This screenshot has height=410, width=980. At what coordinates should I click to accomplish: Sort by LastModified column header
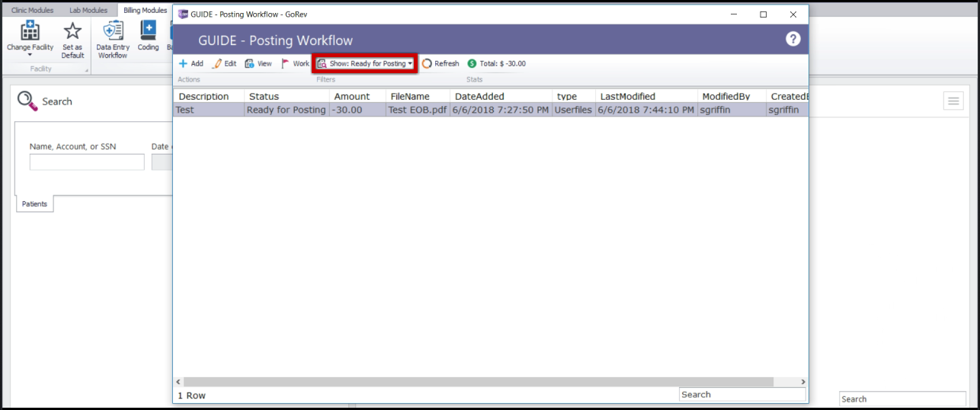click(x=646, y=96)
